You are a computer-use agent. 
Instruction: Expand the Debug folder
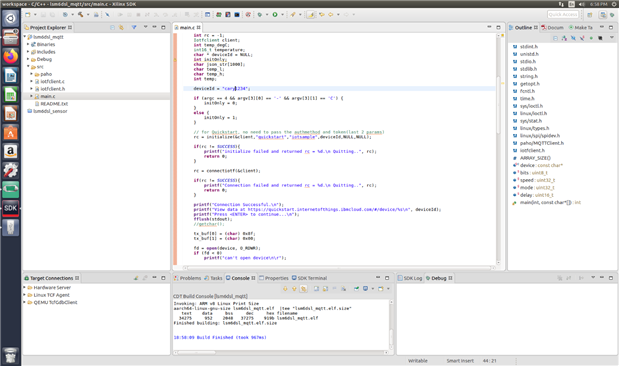[x=28, y=59]
